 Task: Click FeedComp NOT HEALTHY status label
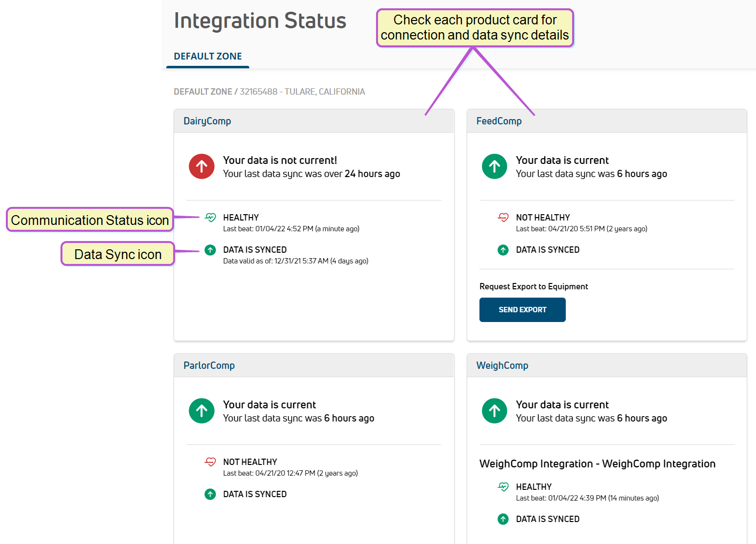click(543, 218)
